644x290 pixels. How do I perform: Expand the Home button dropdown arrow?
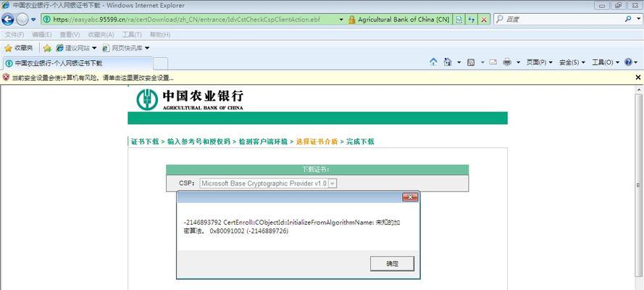pyautogui.click(x=459, y=62)
